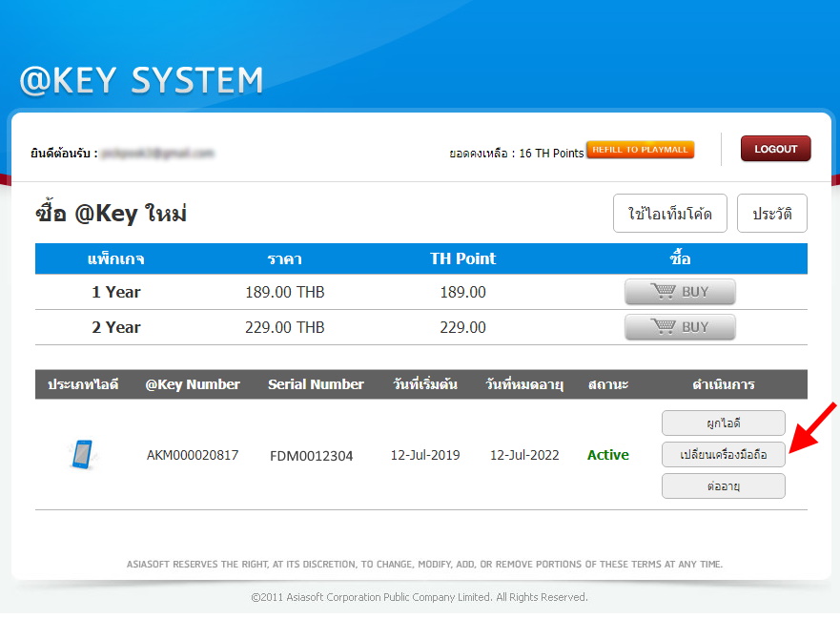Image resolution: width=840 pixels, height=619 pixels.
Task: Click the green Active status text
Action: [x=607, y=455]
